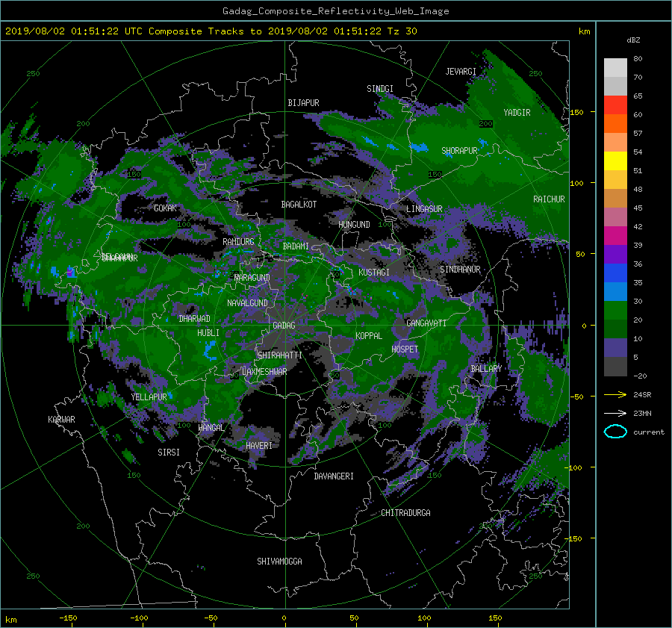Viewport: 672px width, 628px height.
Task: Click the -150 tick on bottom axis
Action: pyautogui.click(x=68, y=618)
